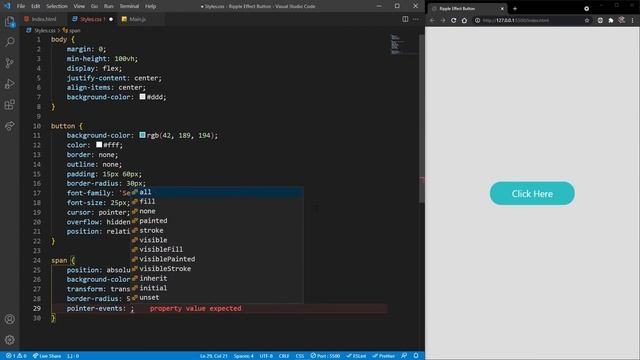640x360 pixels.
Task: Click the rgb(42, 189, 194) color swatch
Action: [142, 135]
